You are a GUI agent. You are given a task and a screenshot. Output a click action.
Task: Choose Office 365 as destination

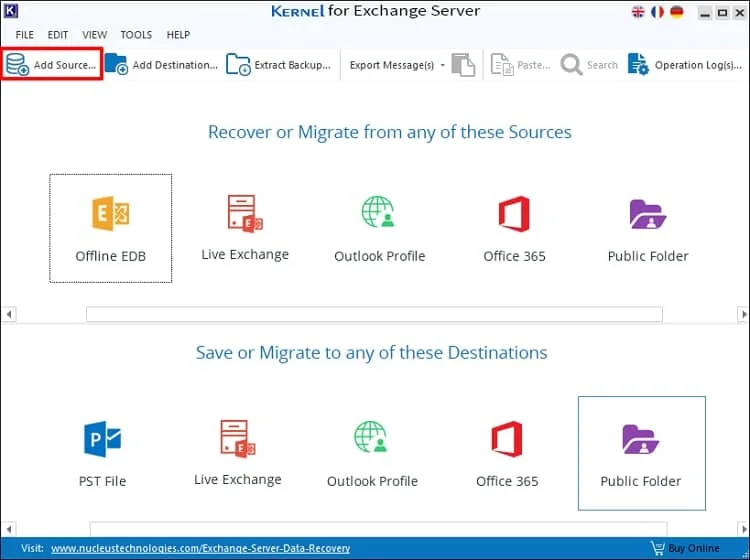point(507,453)
